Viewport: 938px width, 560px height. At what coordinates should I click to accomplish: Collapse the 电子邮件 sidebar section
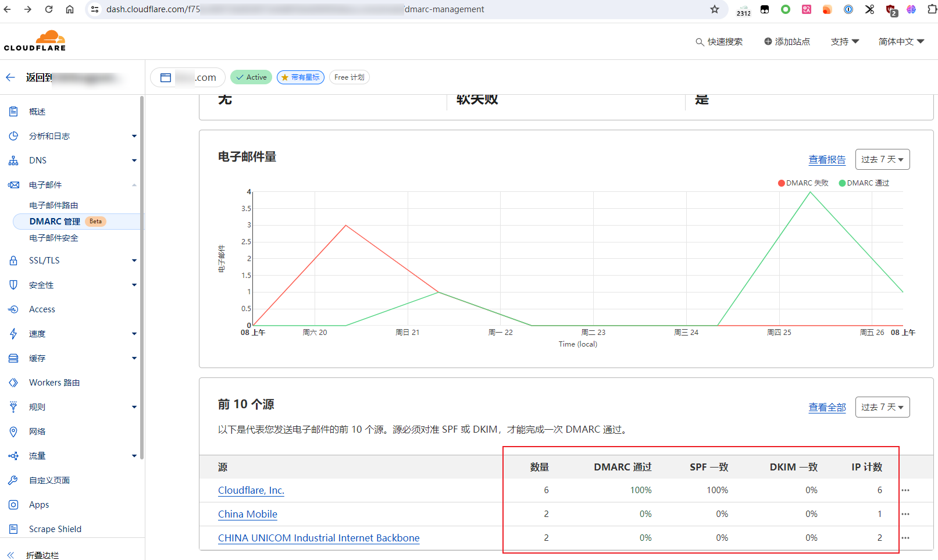point(134,185)
